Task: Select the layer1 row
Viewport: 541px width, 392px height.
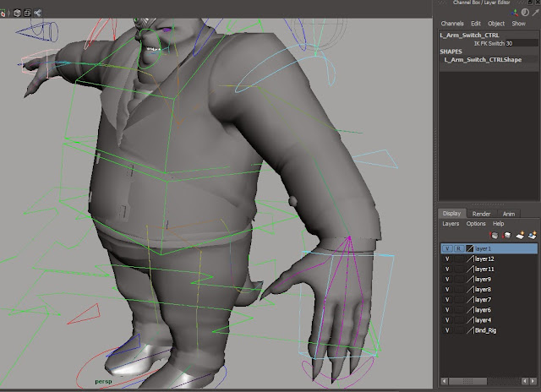Action: [489, 248]
